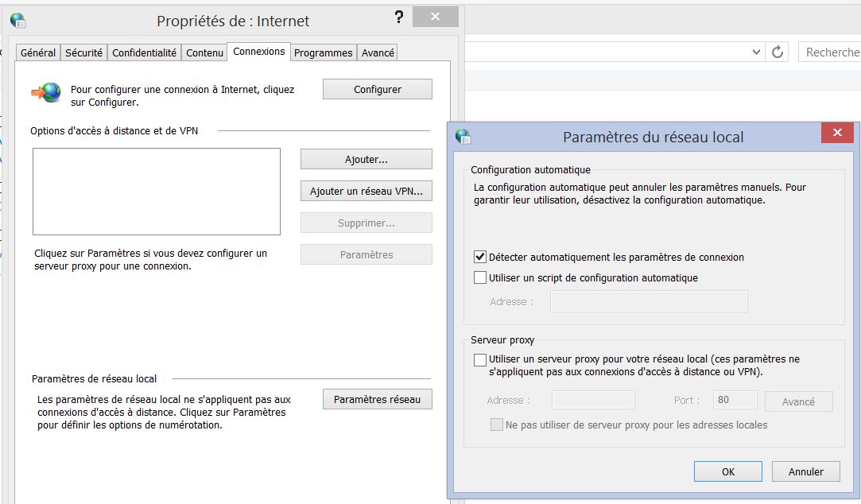The width and height of the screenshot is (861, 504).
Task: Confirm with the OK button
Action: point(727,471)
